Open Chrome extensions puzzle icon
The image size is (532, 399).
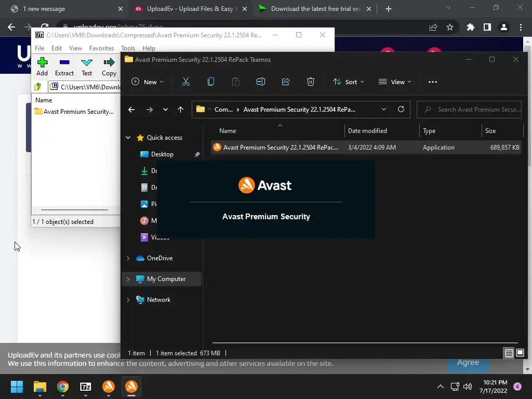click(x=470, y=27)
